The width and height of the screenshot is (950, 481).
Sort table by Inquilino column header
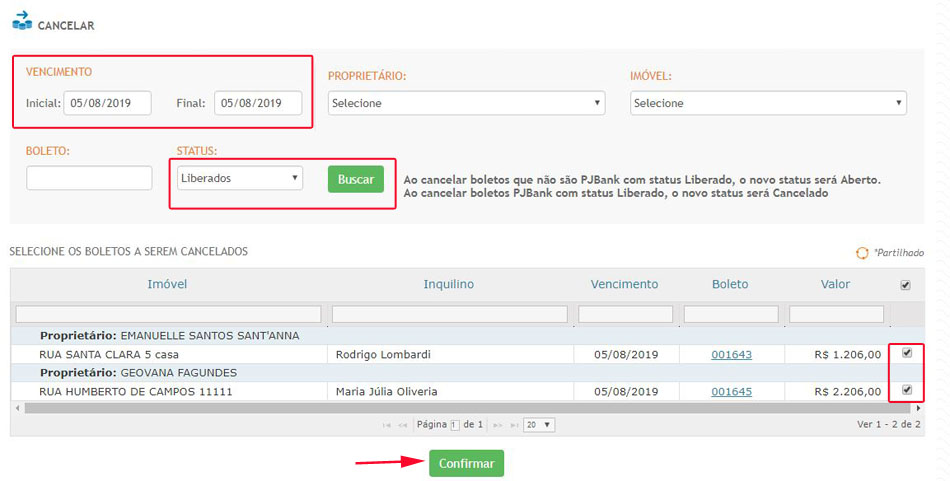pos(448,284)
